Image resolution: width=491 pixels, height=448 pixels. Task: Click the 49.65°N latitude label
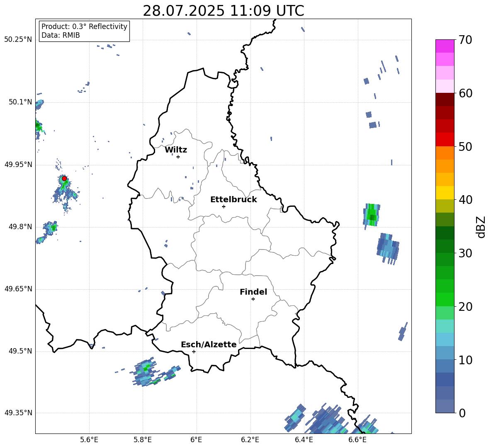click(x=18, y=289)
